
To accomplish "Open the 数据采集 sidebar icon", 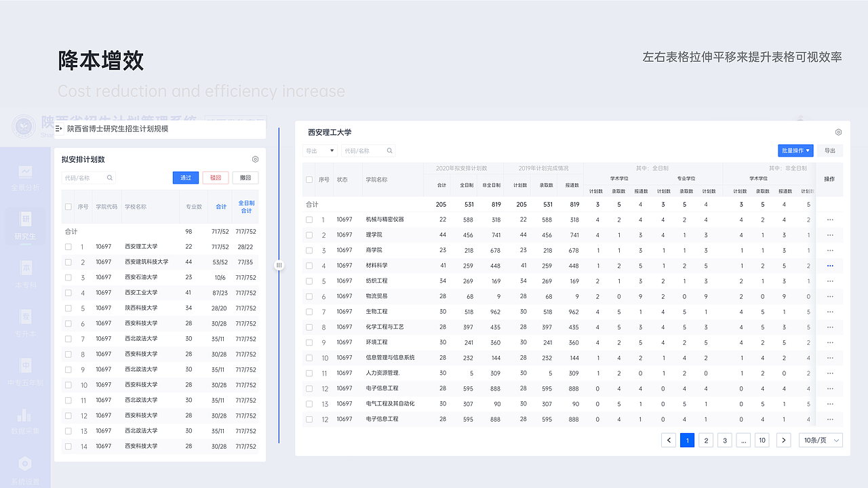I will (25, 414).
